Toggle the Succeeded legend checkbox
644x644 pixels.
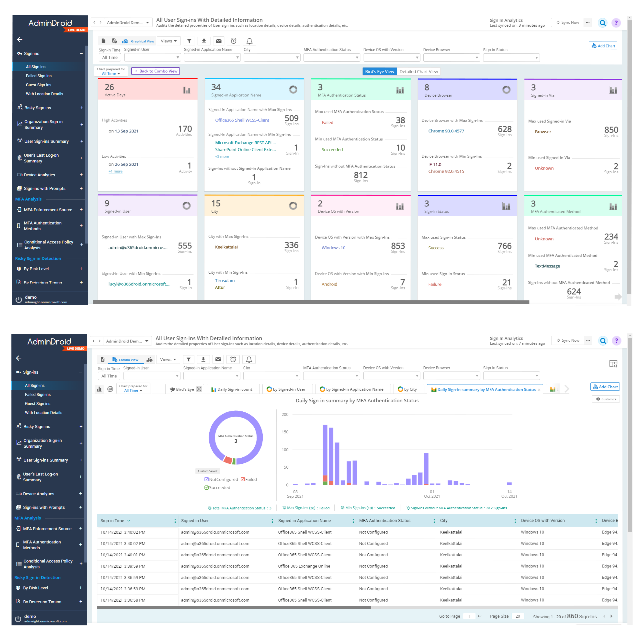point(207,487)
